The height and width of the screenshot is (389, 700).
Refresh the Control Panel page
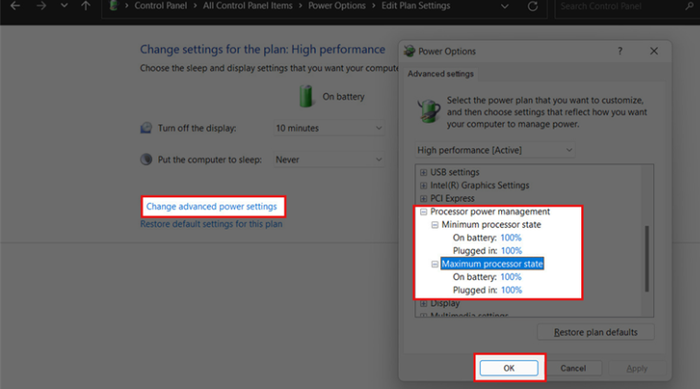click(x=533, y=6)
